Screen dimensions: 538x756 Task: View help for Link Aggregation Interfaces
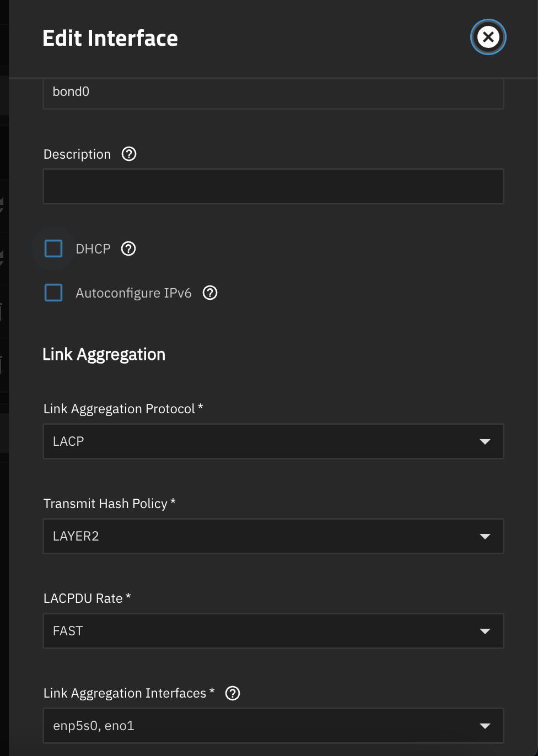pos(233,693)
